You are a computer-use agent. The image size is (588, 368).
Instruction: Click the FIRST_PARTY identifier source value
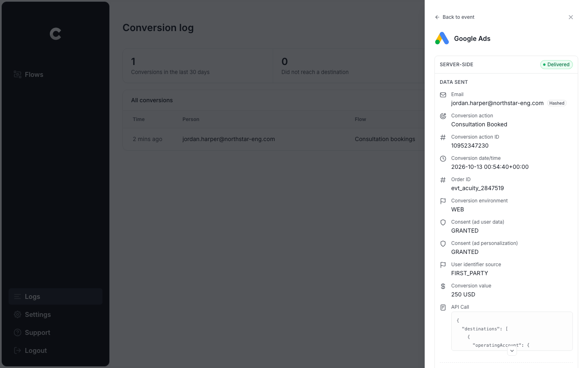(x=470, y=273)
